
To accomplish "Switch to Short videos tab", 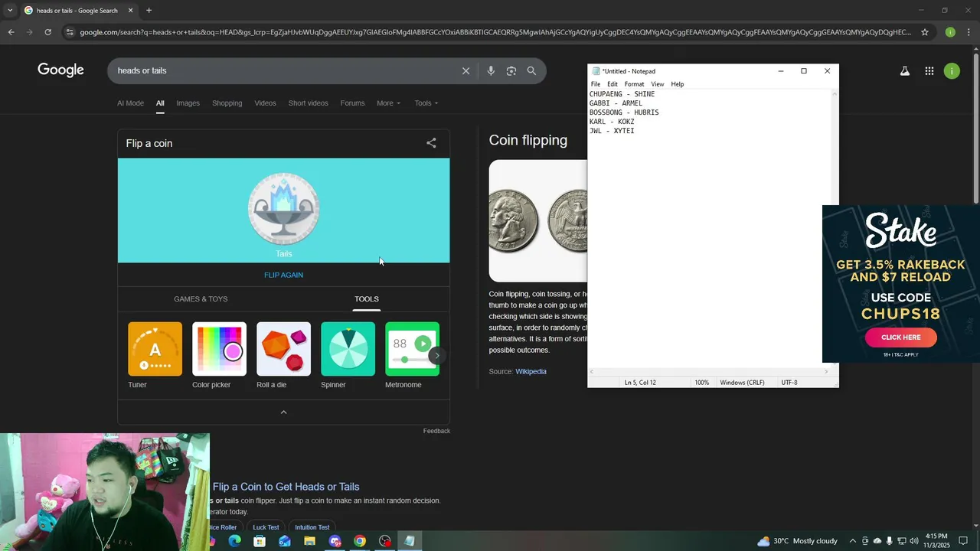I will point(308,103).
